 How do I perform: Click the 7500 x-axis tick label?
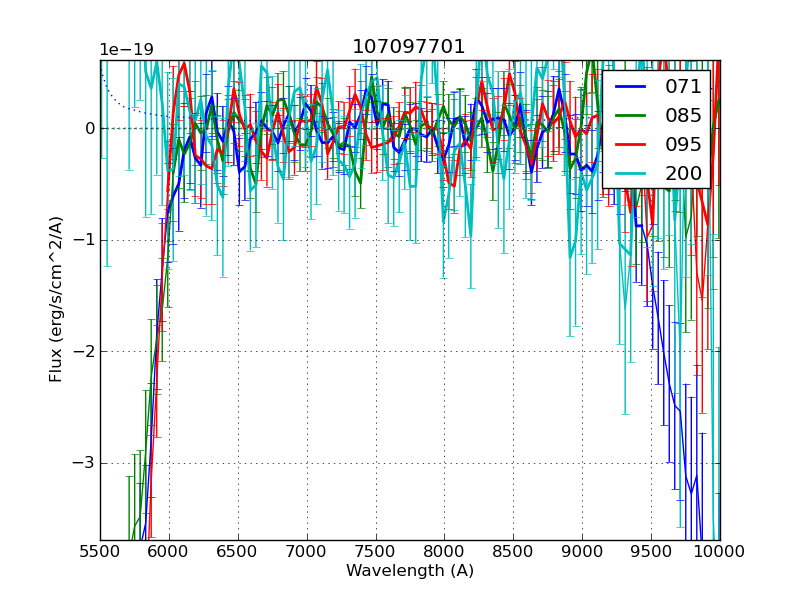pos(376,551)
